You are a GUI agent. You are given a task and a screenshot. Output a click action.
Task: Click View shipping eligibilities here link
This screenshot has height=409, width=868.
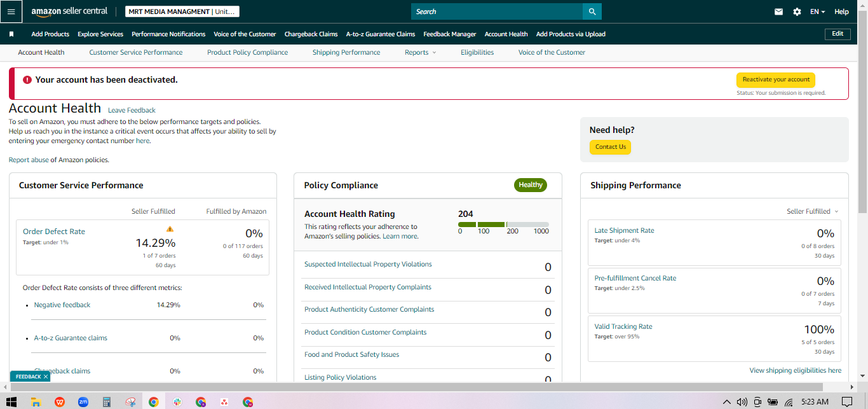[796, 370]
